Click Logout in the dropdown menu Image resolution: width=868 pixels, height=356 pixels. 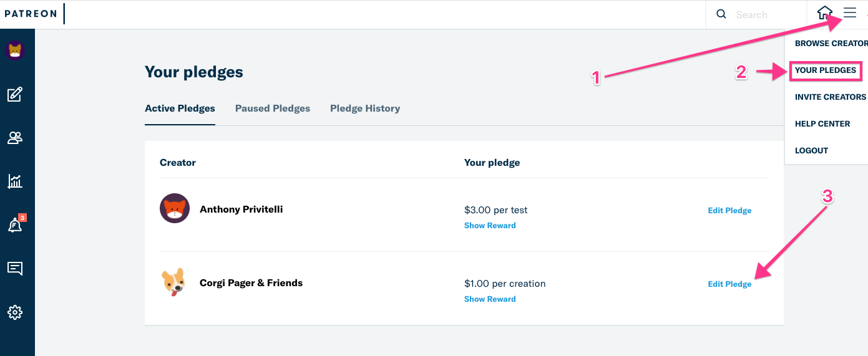(x=811, y=151)
